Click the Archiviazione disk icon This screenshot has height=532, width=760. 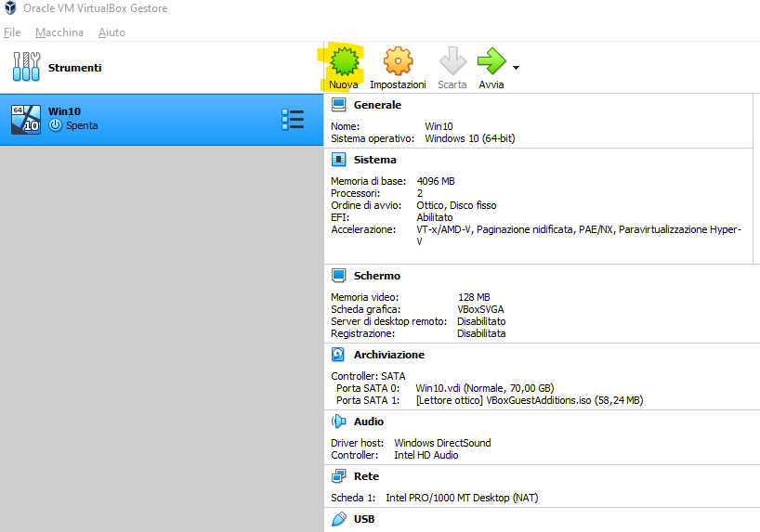tap(338, 355)
